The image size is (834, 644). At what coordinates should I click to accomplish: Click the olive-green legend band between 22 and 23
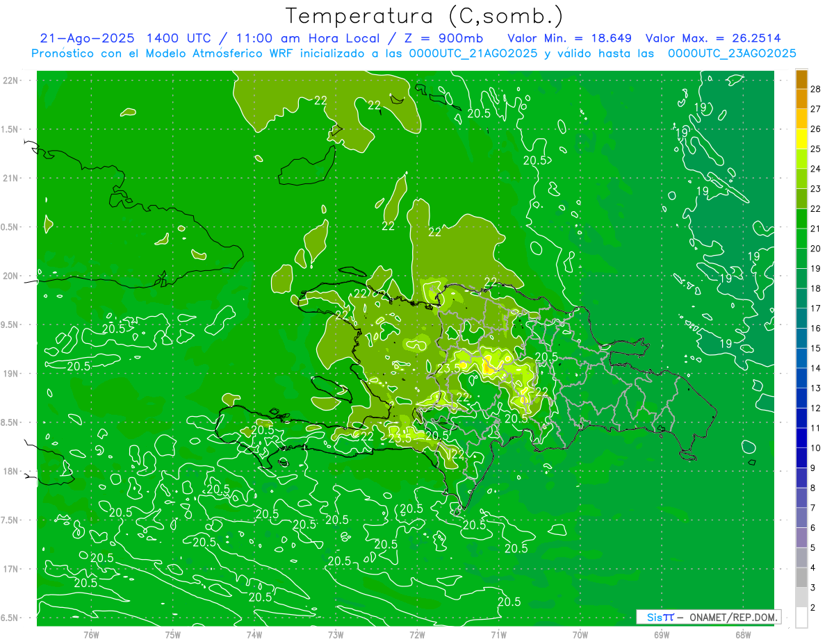[x=801, y=199]
